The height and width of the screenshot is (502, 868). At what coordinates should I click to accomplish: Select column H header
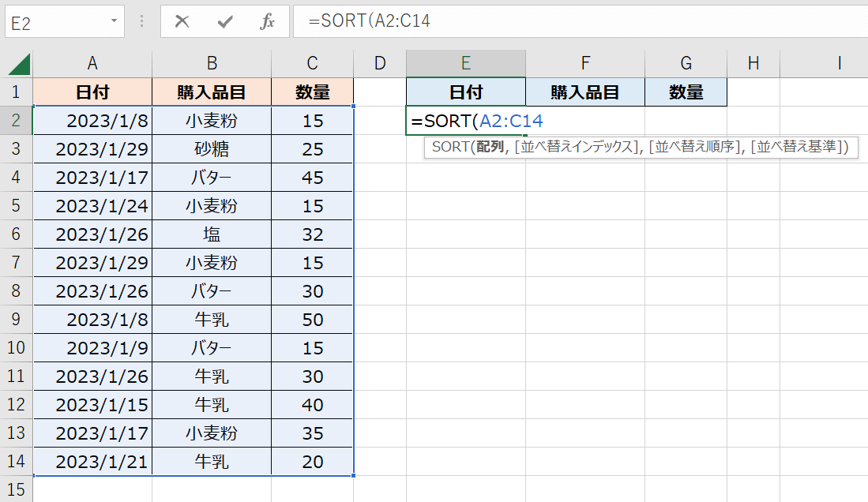pos(753,64)
